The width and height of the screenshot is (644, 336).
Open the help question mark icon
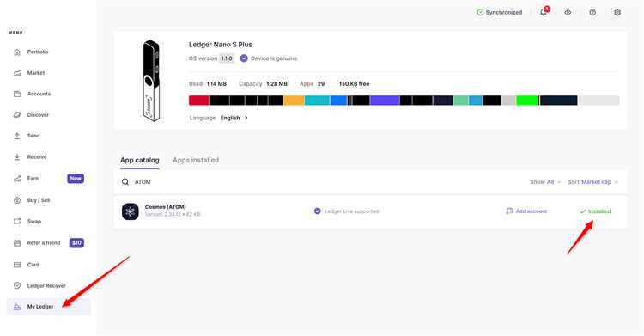592,12
